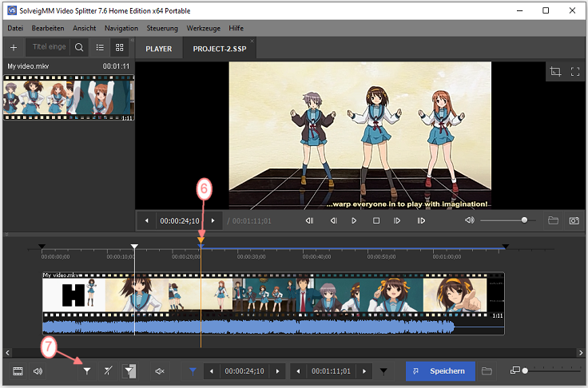Open output folder from player bar
This screenshot has width=588, height=388.
coord(553,220)
